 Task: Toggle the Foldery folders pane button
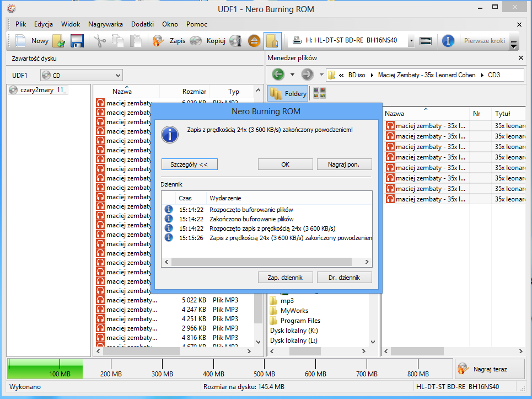coord(288,93)
